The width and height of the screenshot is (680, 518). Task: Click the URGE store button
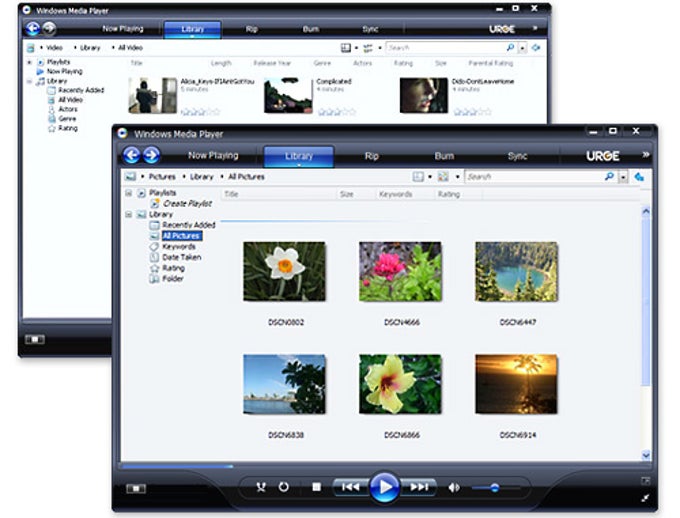[602, 156]
